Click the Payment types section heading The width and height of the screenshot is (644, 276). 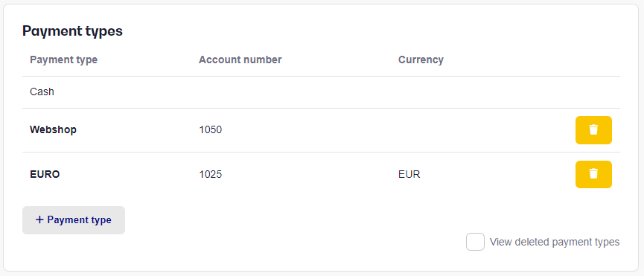[72, 31]
